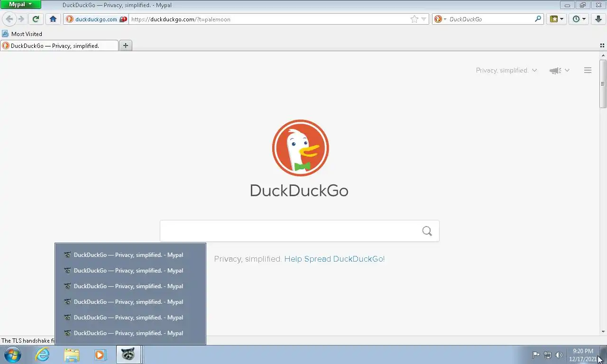The width and height of the screenshot is (607, 364).
Task: Click the Mypal raccoon taskbar button
Action: tap(129, 355)
